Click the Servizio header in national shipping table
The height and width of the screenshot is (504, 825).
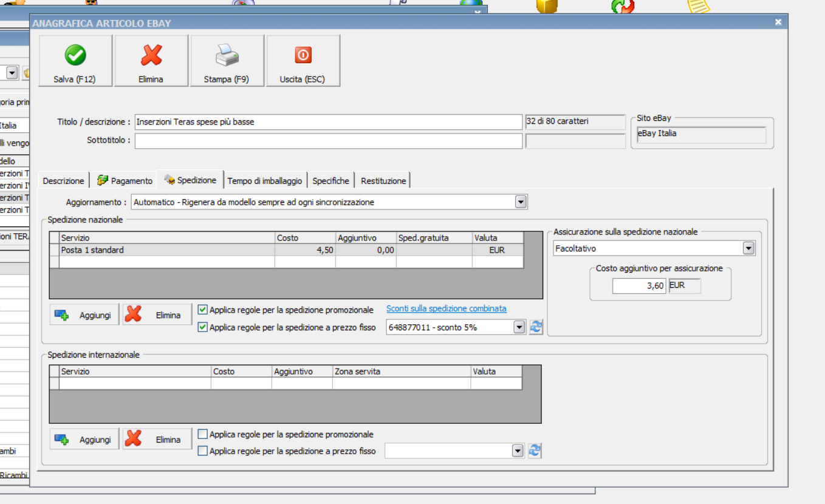click(167, 238)
